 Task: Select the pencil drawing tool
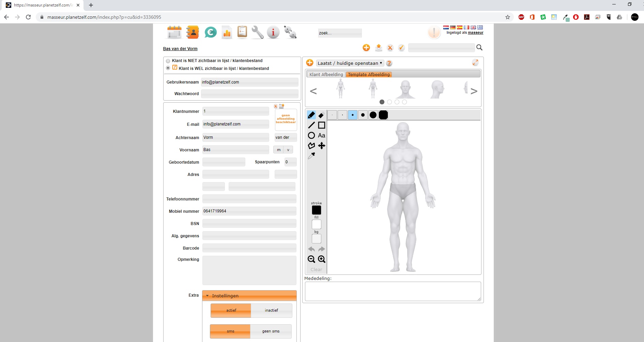coord(311,115)
